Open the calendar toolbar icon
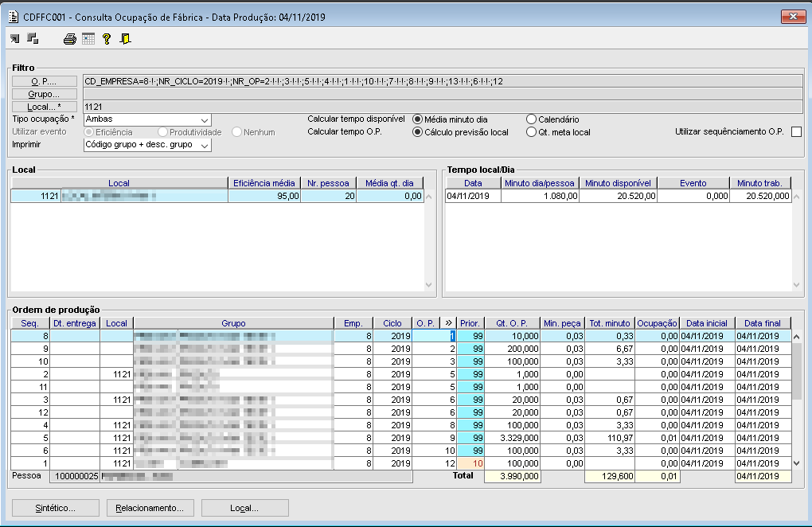812x527 pixels. click(x=88, y=39)
